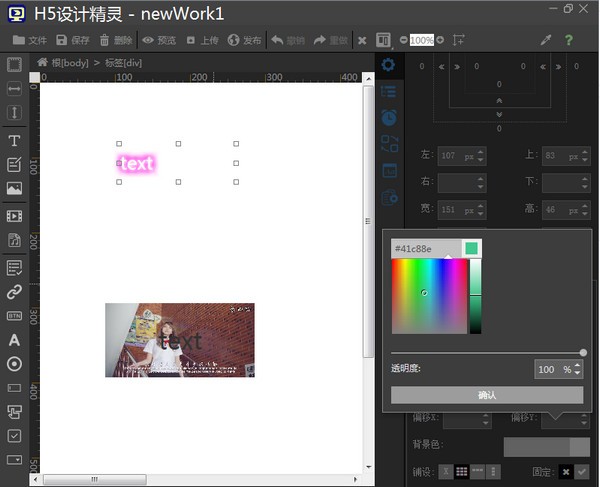Select the Image tool in left toolbar
600x487 pixels.
pyautogui.click(x=14, y=188)
